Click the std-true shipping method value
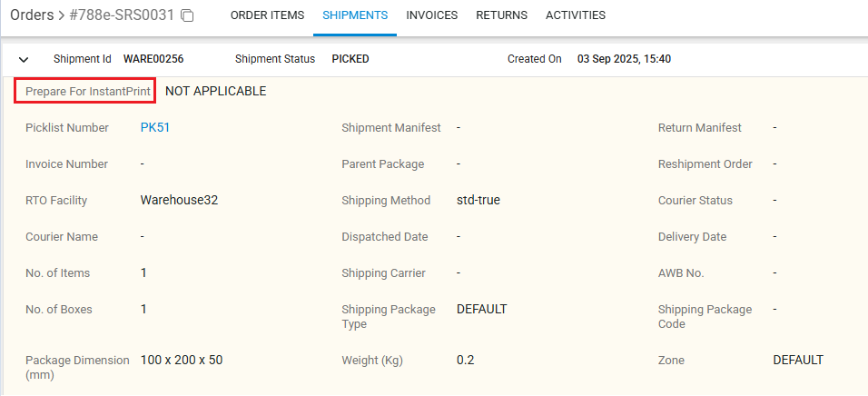The image size is (868, 396). 478,201
